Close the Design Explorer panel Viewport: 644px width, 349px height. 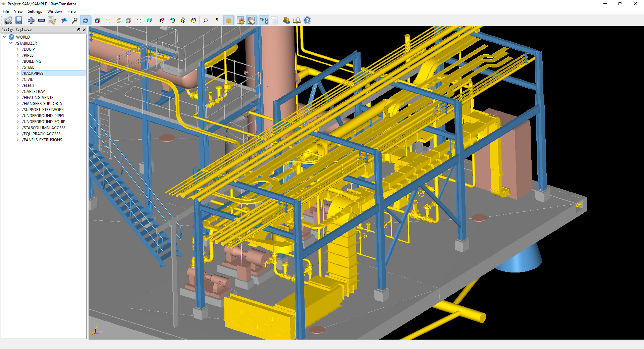(84, 30)
